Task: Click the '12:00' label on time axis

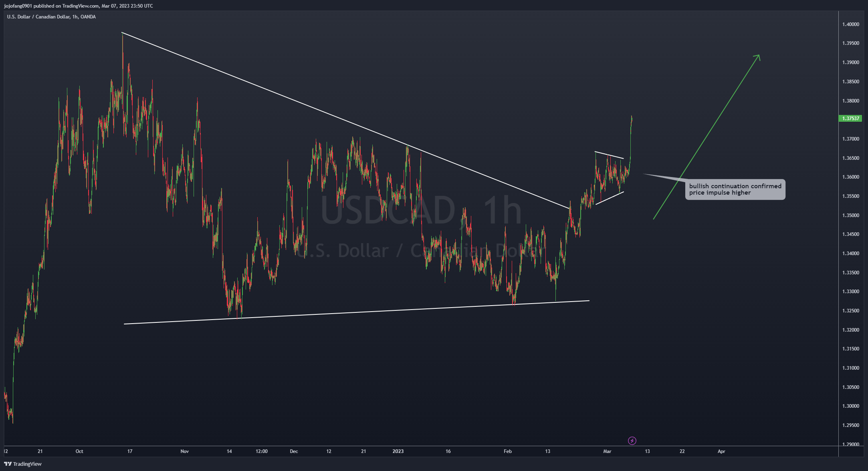Action: point(262,451)
